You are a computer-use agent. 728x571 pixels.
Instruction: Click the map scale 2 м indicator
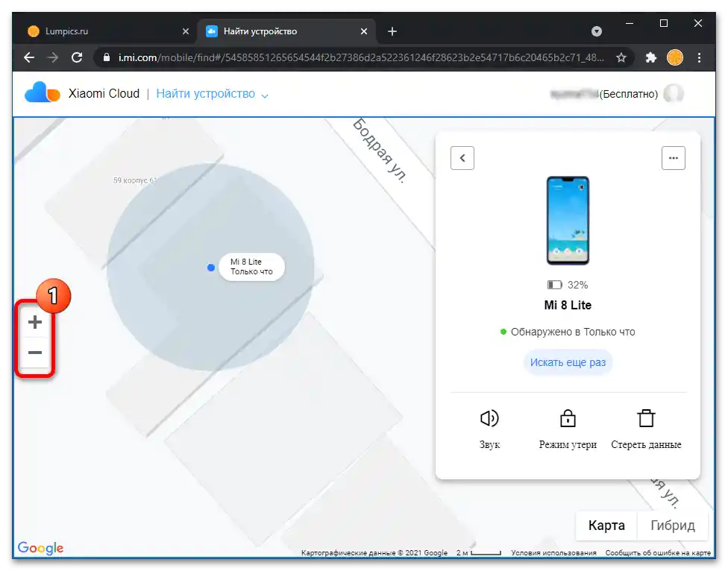tap(478, 552)
